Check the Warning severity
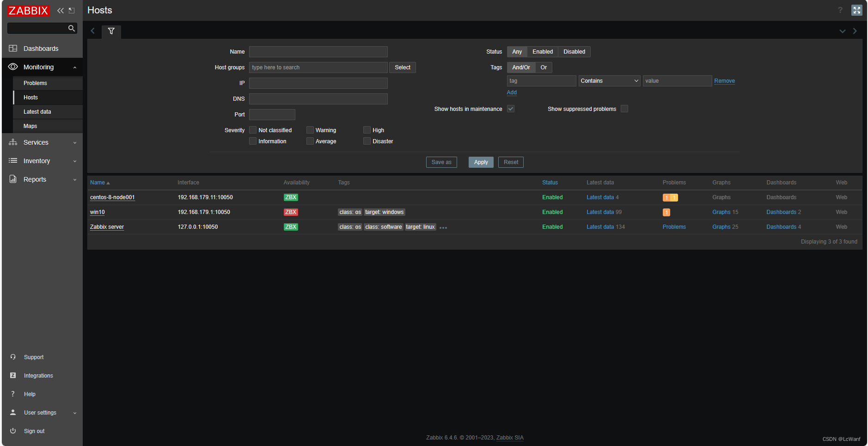The image size is (868, 446). [x=310, y=130]
